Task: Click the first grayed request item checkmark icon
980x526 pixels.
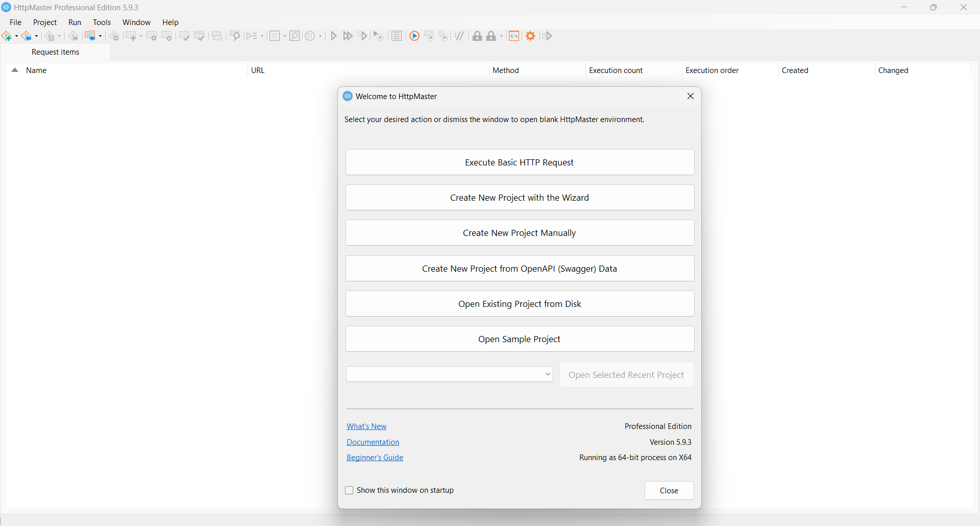Action: (x=184, y=36)
